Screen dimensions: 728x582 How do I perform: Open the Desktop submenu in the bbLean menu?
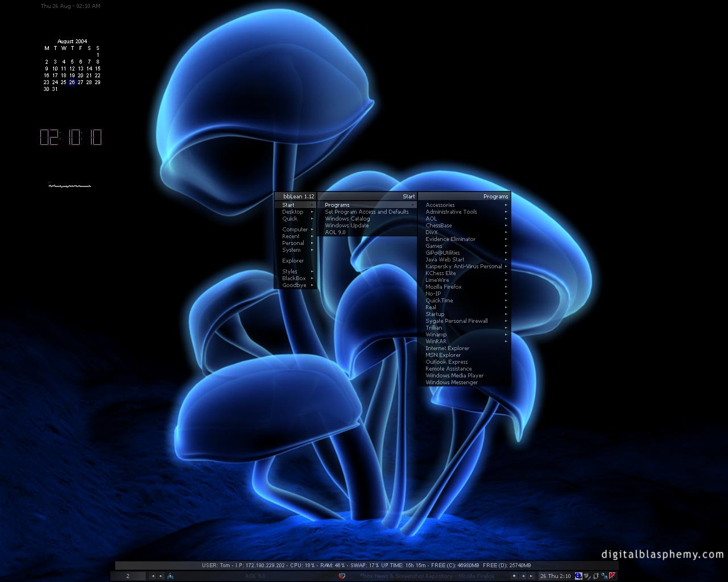295,212
